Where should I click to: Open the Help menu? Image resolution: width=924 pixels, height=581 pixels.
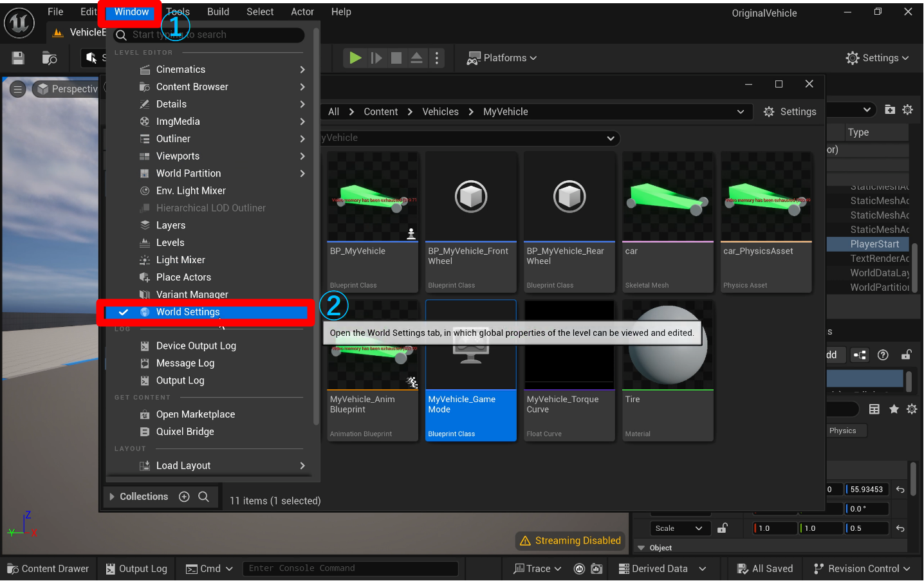tap(341, 12)
